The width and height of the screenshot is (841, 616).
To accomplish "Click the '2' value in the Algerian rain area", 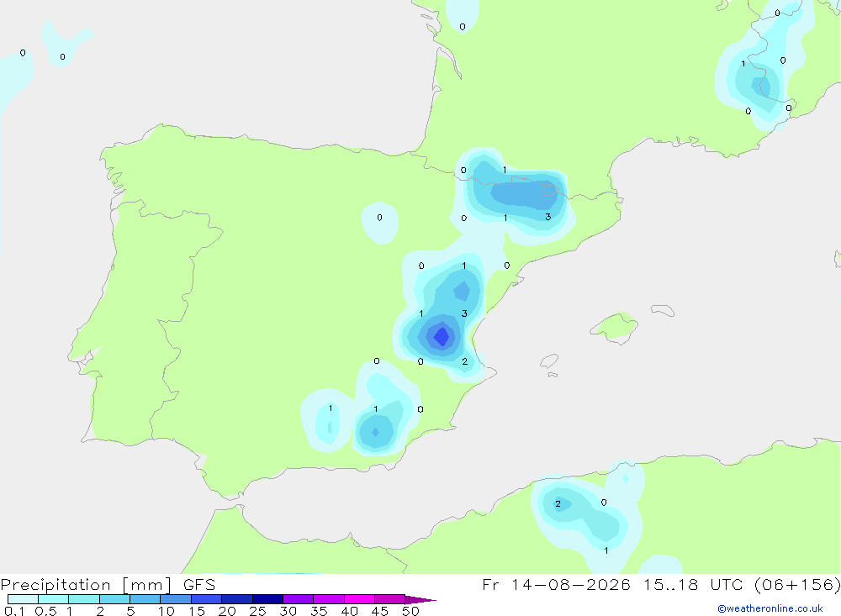I will (x=558, y=504).
